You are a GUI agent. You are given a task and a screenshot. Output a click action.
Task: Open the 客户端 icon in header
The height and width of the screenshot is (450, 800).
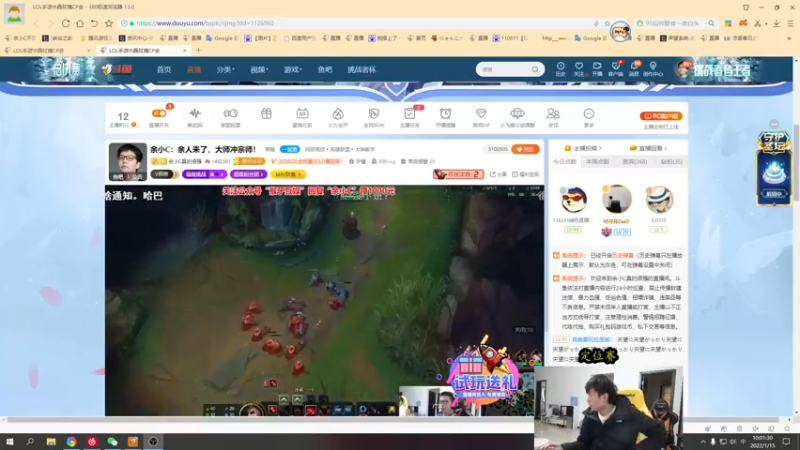[615, 69]
